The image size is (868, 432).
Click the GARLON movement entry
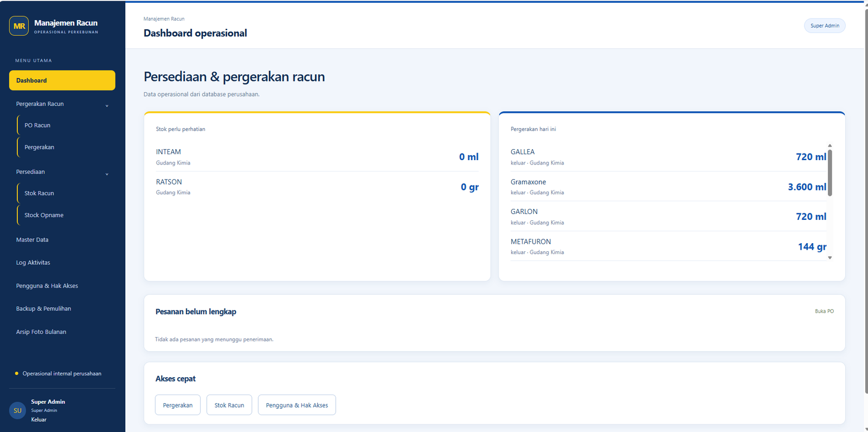(x=668, y=217)
